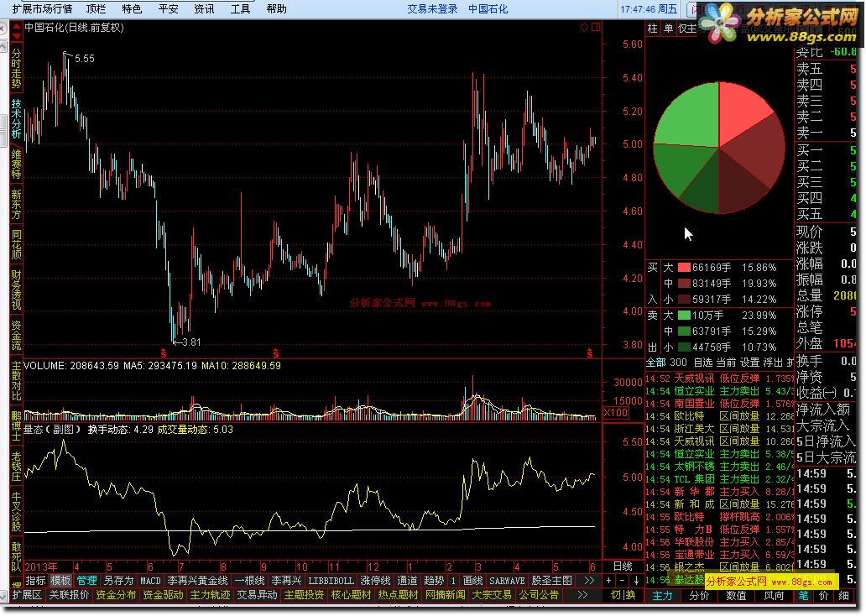866x616 pixels.
Task: Open the 同花顺 sidebar tab
Action: [17, 245]
